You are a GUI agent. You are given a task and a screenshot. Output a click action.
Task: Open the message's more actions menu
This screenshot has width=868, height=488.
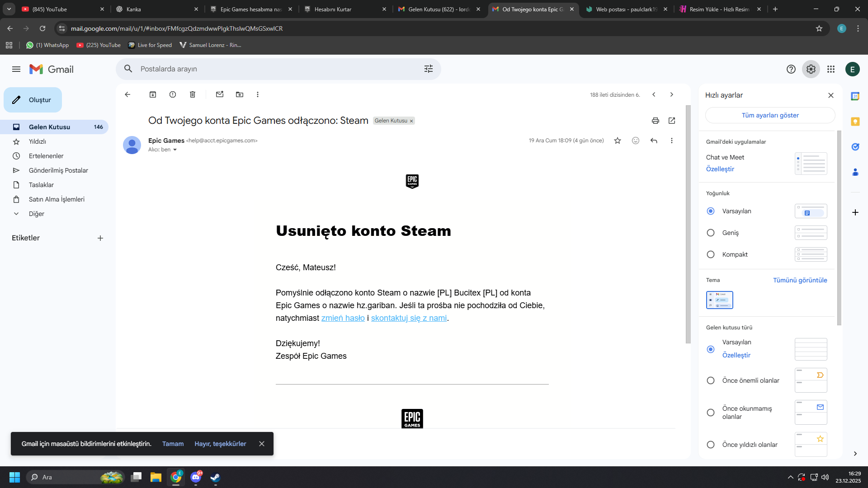(672, 141)
